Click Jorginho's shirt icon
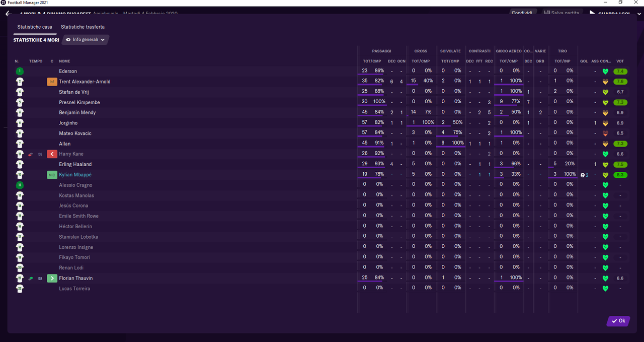This screenshot has width=644, height=342. pos(20,123)
